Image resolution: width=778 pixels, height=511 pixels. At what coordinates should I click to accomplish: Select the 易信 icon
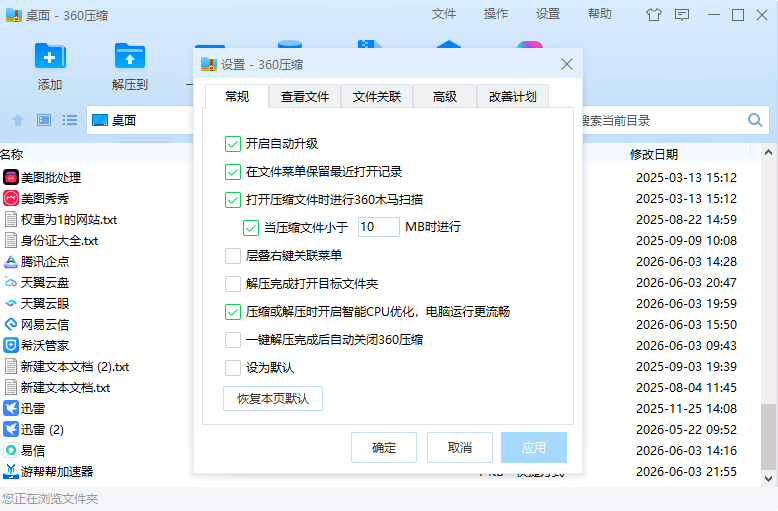(11, 450)
